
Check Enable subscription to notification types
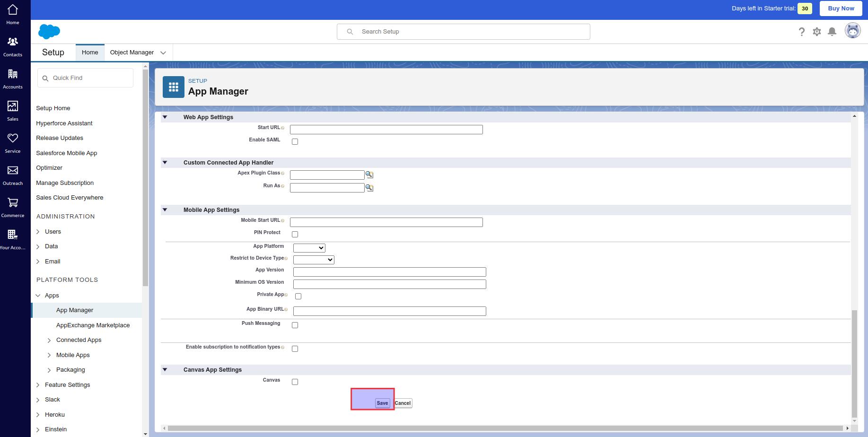point(295,349)
